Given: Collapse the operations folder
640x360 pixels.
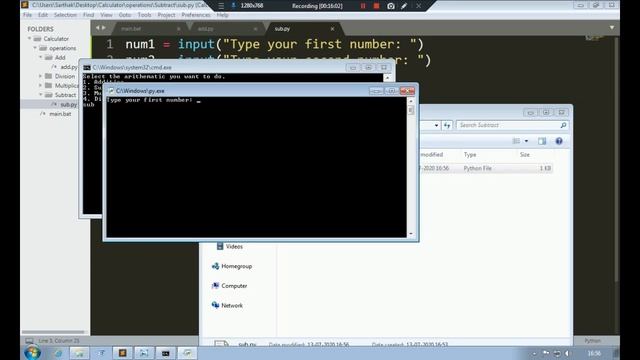Looking at the screenshot, I should pyautogui.click(x=35, y=48).
